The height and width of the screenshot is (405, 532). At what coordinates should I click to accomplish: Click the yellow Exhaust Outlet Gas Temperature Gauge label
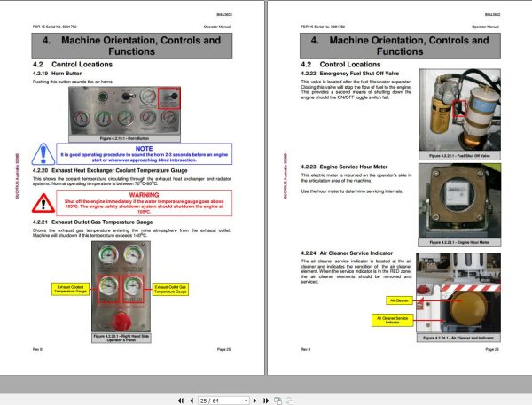click(x=170, y=289)
